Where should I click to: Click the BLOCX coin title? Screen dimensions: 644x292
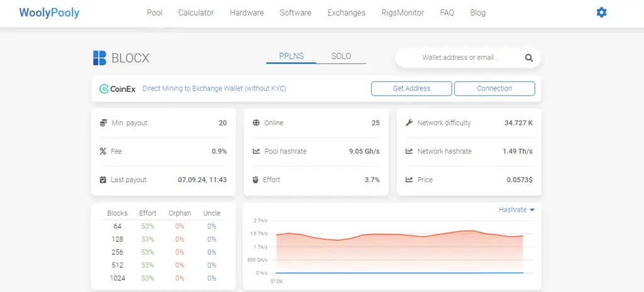[130, 58]
